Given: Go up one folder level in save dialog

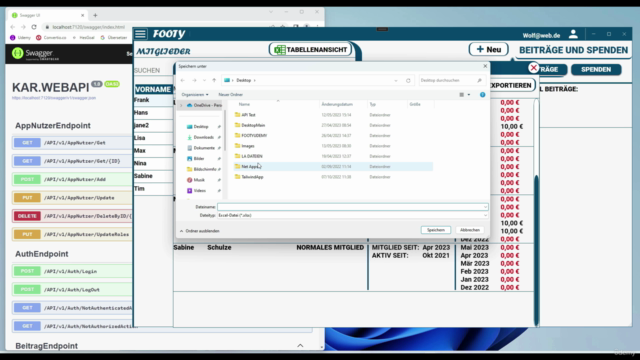Looking at the screenshot, I should coord(214,80).
